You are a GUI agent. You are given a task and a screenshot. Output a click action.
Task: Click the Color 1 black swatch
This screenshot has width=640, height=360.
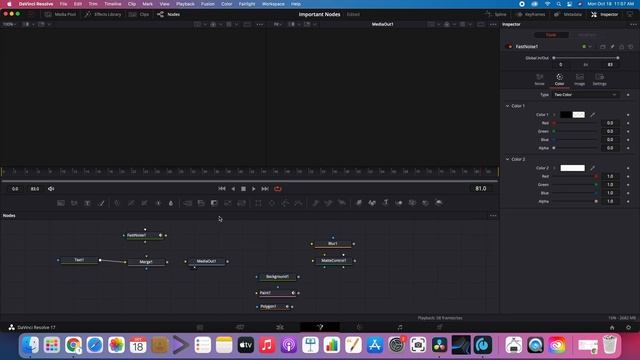[566, 115]
